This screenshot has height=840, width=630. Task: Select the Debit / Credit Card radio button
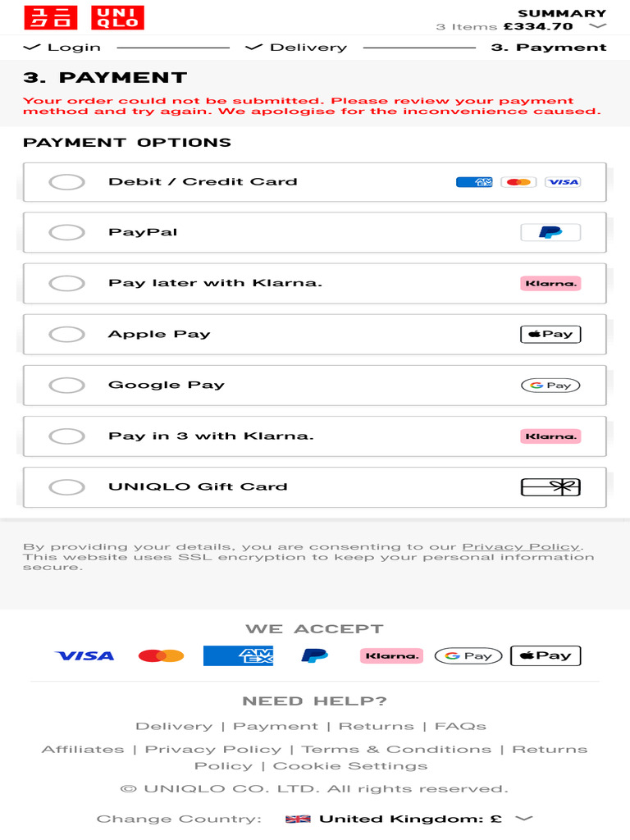[x=66, y=182]
